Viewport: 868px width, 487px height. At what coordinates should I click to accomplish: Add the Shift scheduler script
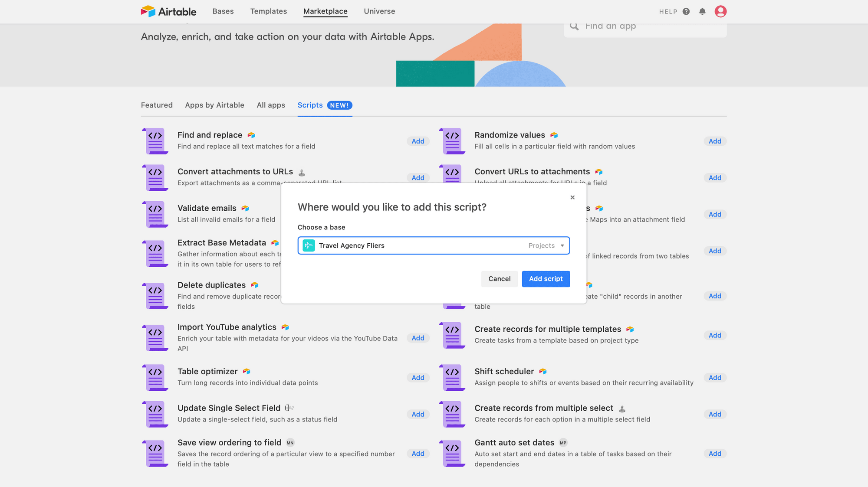pos(715,378)
